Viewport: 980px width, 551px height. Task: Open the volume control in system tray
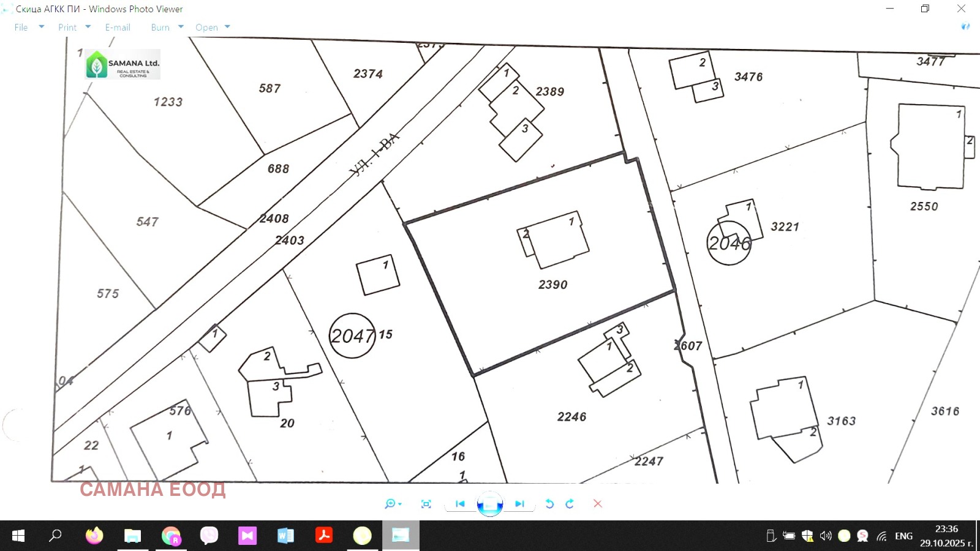pos(826,536)
